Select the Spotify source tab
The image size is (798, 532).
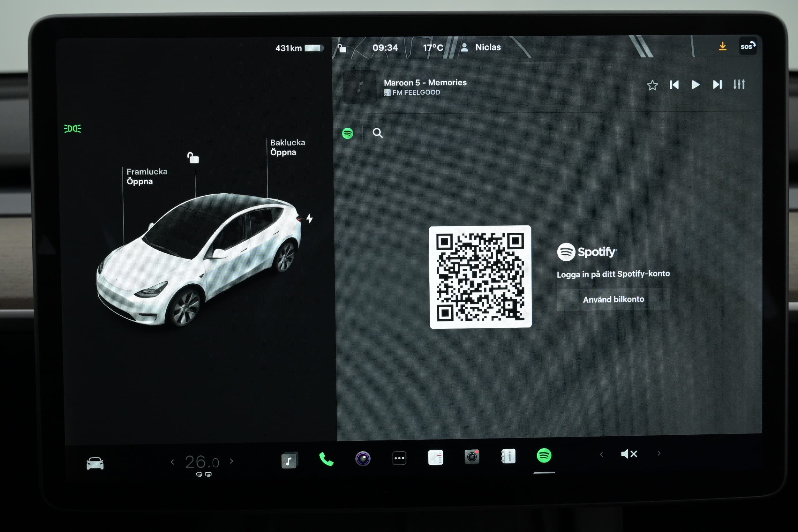(347, 133)
